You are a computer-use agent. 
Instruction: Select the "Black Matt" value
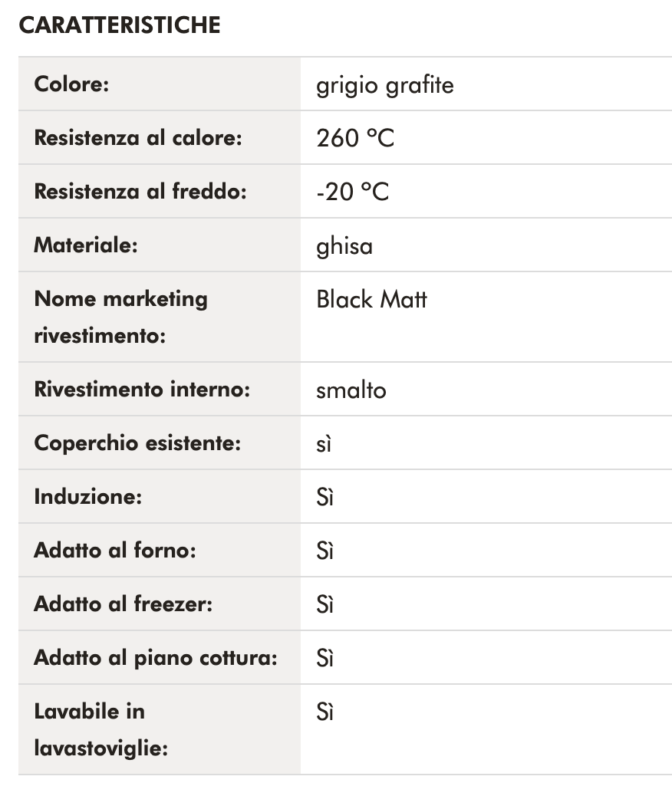click(x=371, y=299)
